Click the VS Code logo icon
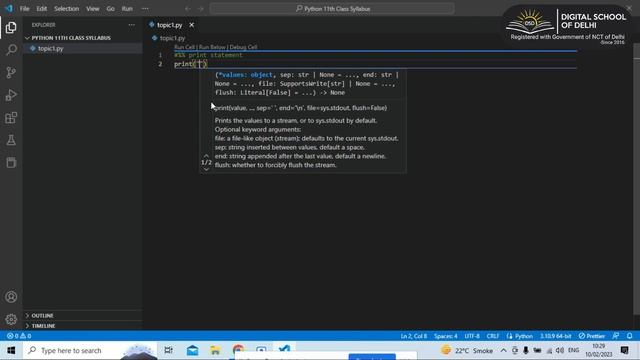The width and height of the screenshot is (640, 360). click(9, 8)
